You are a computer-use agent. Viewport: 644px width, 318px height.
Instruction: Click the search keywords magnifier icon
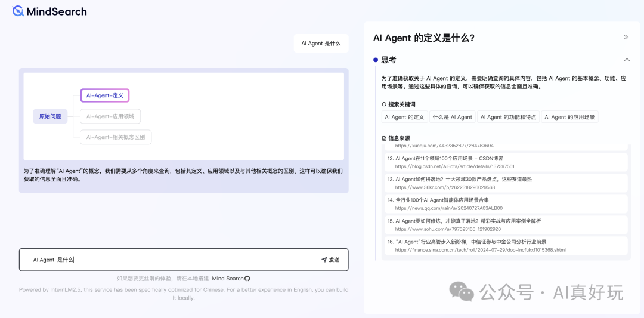coord(384,104)
